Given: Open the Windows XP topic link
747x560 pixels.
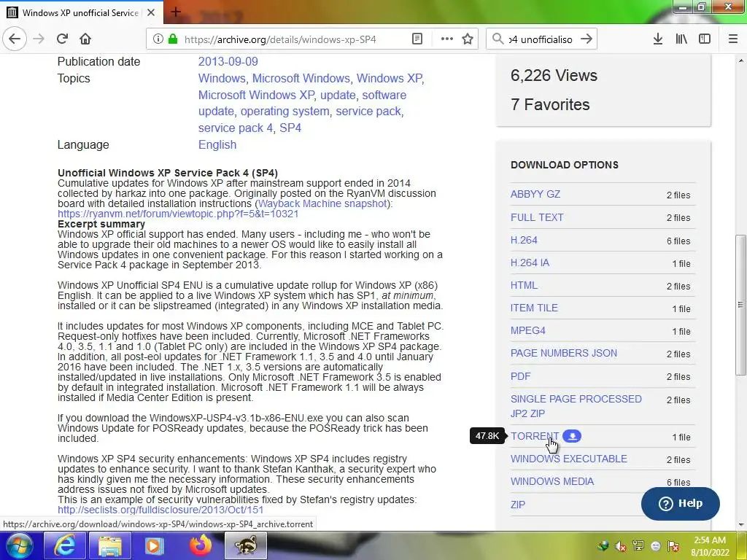Looking at the screenshot, I should 390,78.
